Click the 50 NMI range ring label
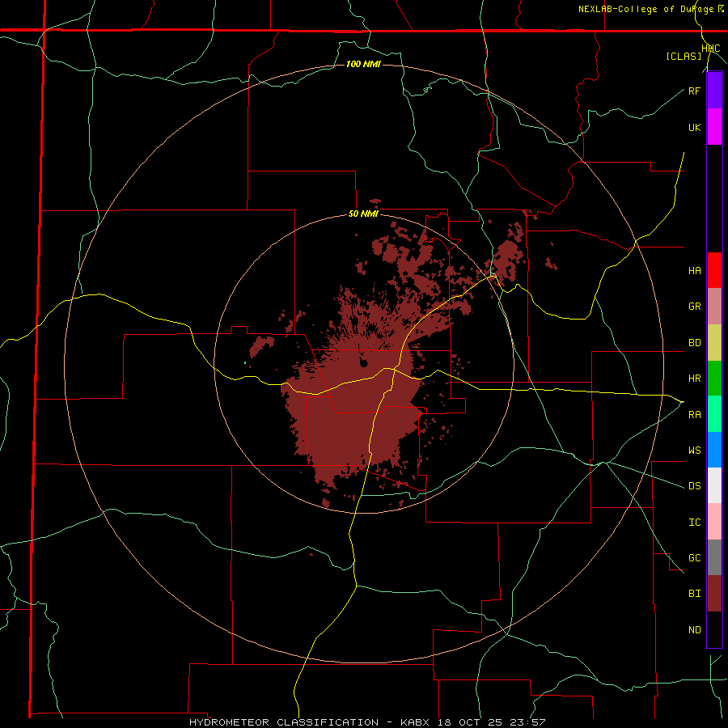The height and width of the screenshot is (728, 728). coord(363,214)
